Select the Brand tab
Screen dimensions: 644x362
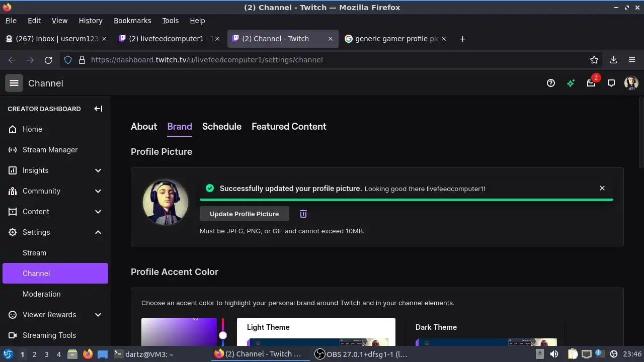pos(180,127)
